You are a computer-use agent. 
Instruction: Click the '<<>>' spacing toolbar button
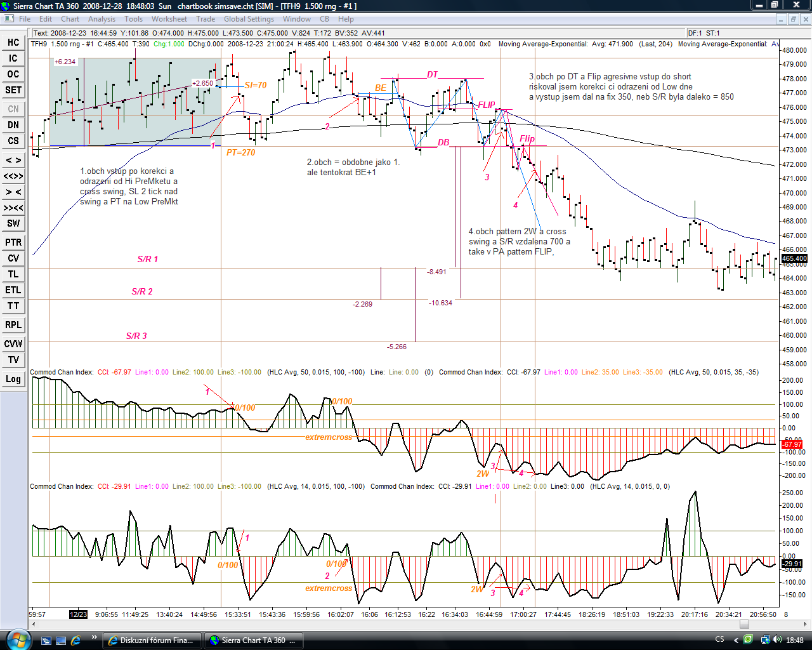(x=13, y=176)
